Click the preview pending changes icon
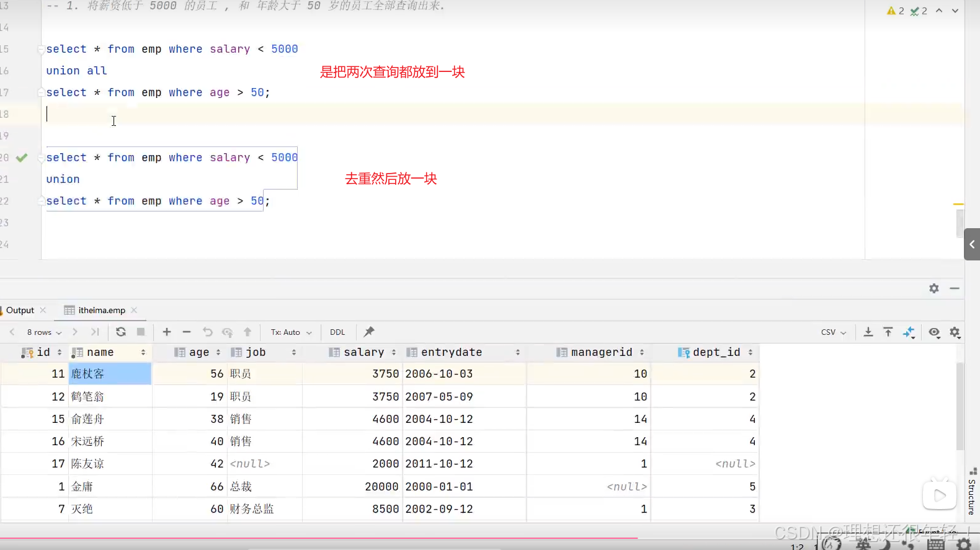Image resolution: width=980 pixels, height=550 pixels. pos(228,332)
